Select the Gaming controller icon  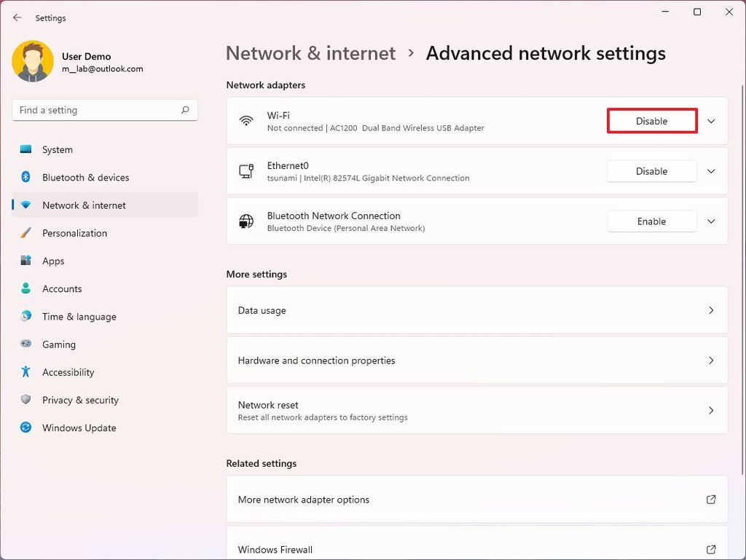[x=25, y=344]
